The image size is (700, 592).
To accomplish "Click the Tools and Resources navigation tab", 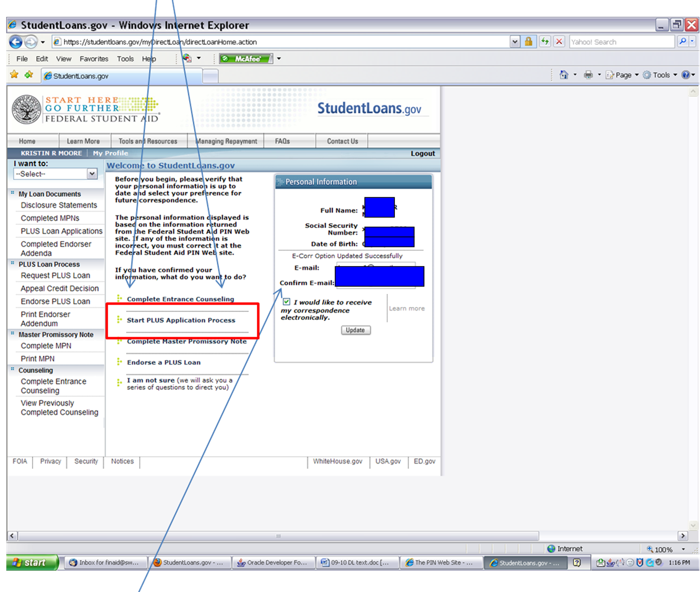I will coord(148,141).
